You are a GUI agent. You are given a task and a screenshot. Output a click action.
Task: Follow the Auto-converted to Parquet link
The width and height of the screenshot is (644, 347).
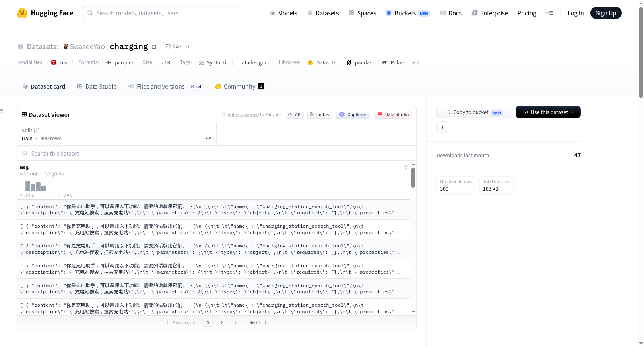(x=243, y=114)
